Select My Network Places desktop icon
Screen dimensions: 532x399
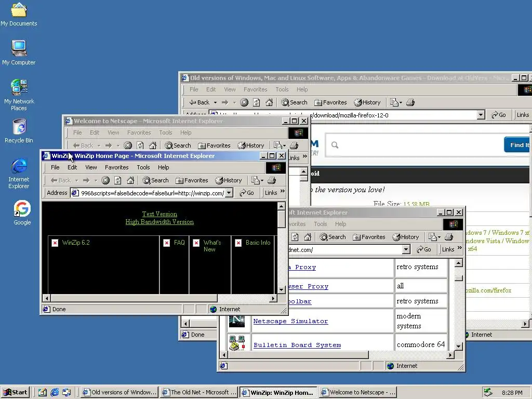[19, 95]
